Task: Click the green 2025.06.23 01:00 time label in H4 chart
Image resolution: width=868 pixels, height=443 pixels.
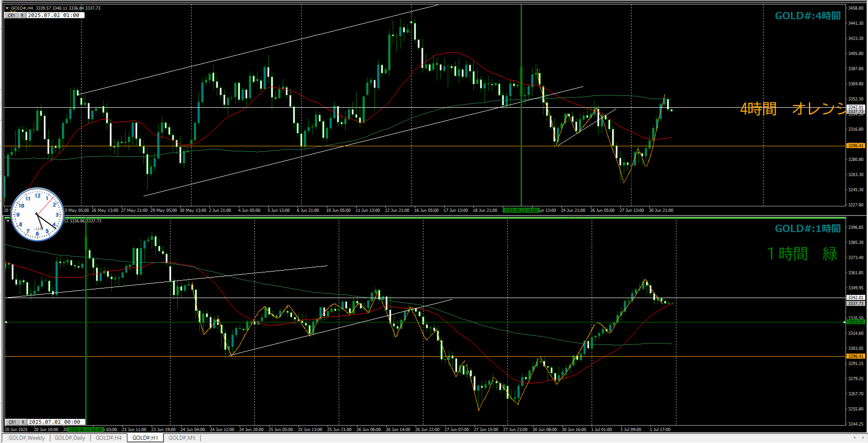Action: 521,210
